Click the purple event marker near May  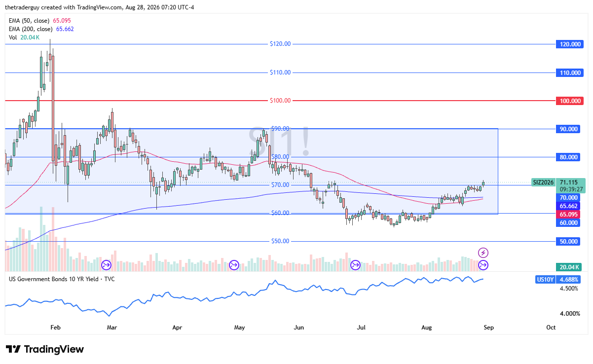(234, 265)
